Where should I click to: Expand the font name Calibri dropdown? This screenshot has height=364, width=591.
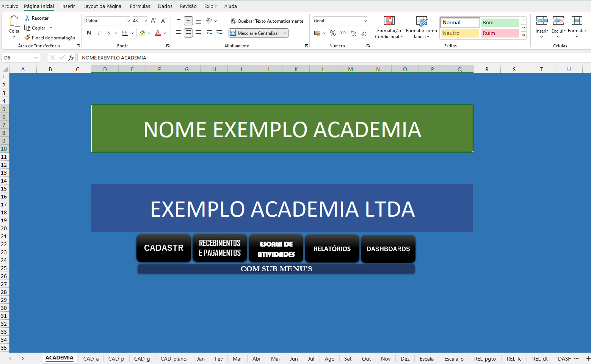coord(129,21)
